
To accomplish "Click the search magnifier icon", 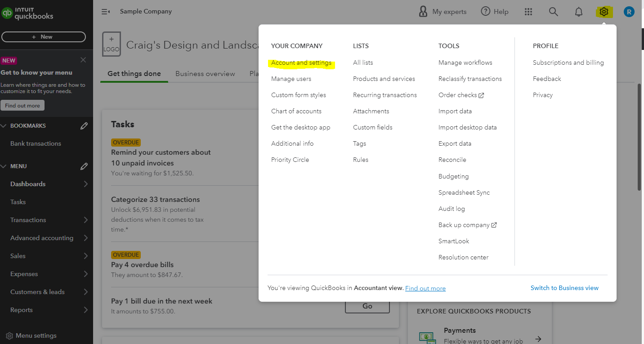I will point(554,12).
